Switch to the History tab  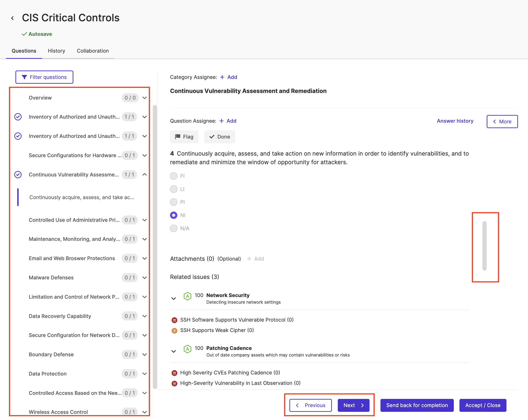57,51
